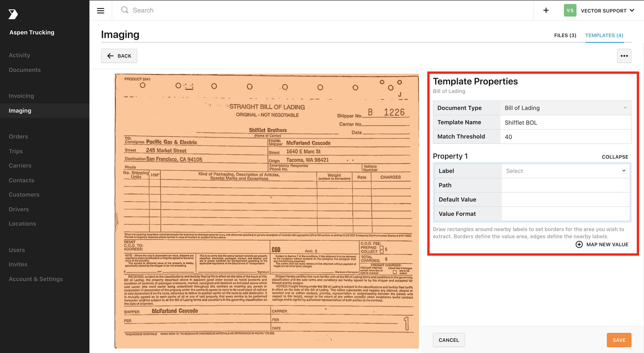The width and height of the screenshot is (644, 353).
Task: Click the Imaging page heading
Action: [x=120, y=34]
